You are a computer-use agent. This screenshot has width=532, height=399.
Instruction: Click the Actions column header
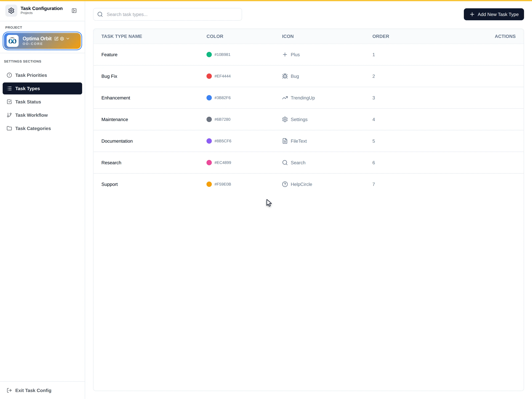pos(505,36)
